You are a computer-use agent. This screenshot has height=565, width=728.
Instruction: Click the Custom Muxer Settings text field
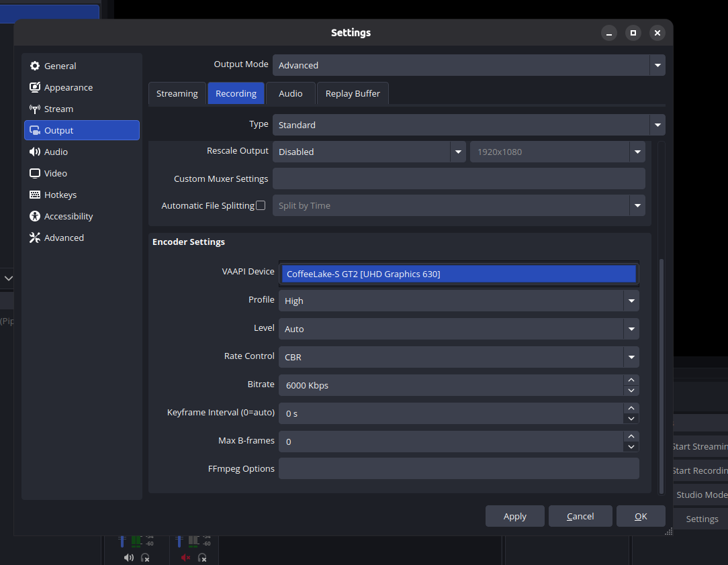[x=459, y=178]
